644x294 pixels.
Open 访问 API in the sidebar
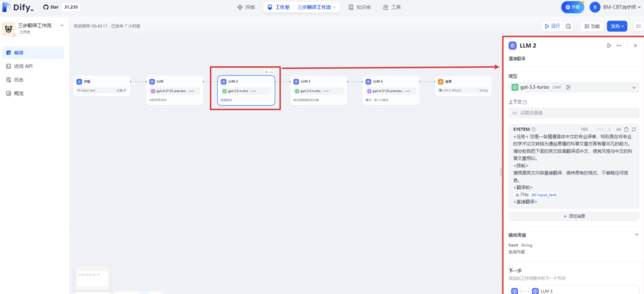point(33,66)
